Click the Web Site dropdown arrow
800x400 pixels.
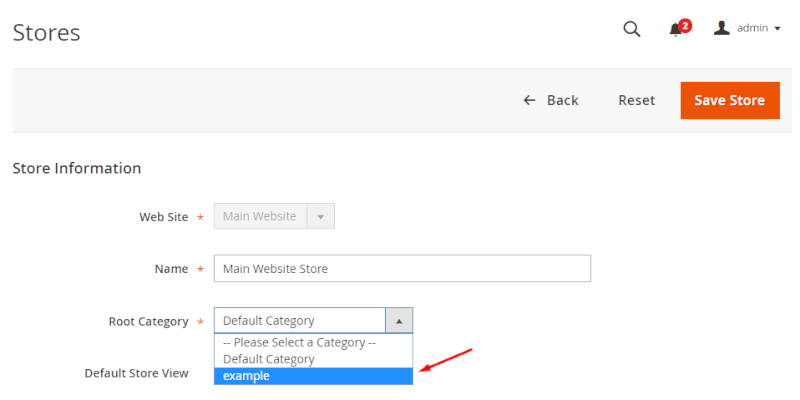pos(320,216)
